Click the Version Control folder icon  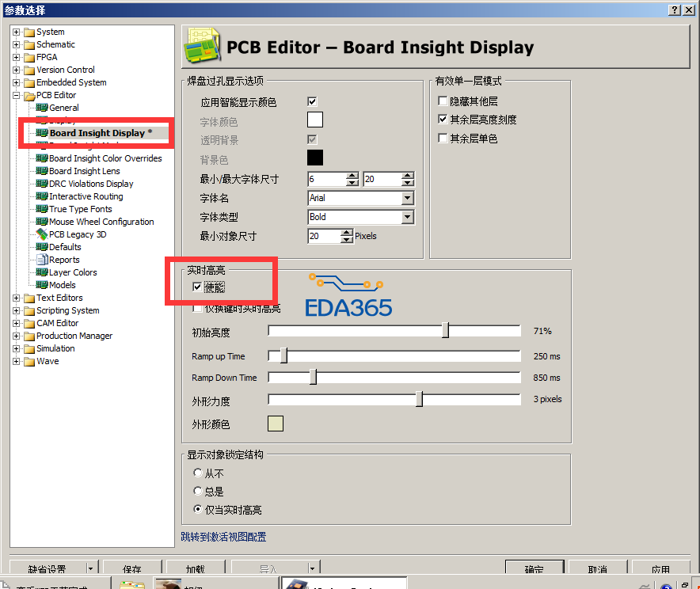point(29,70)
